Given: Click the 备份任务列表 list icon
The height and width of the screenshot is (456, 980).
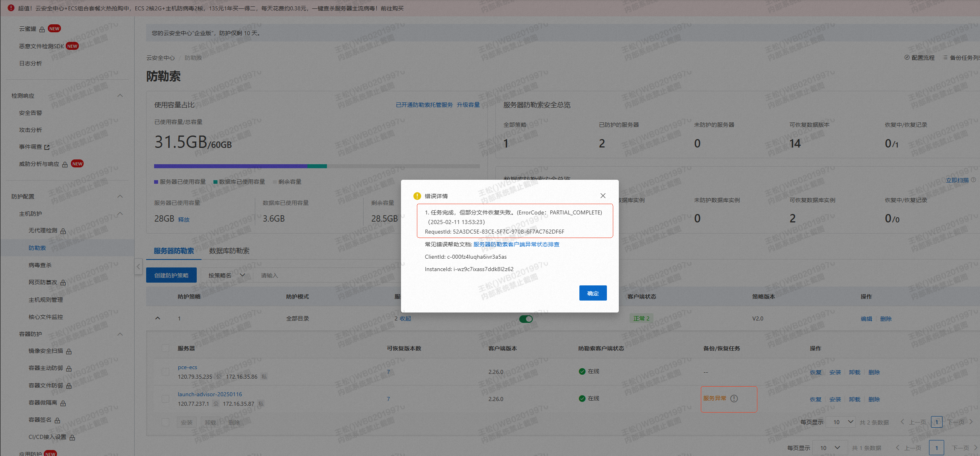Looking at the screenshot, I should pos(945,58).
